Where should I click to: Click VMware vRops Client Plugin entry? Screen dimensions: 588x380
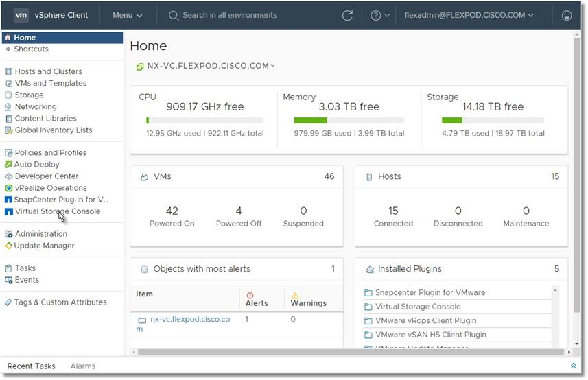[x=425, y=321]
